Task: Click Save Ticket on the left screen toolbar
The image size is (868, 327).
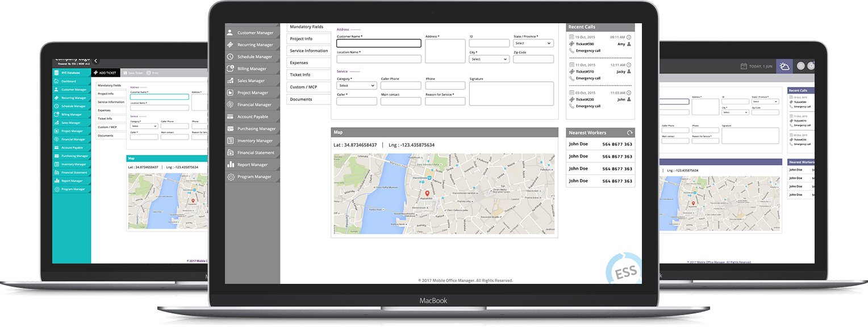Action: point(132,73)
